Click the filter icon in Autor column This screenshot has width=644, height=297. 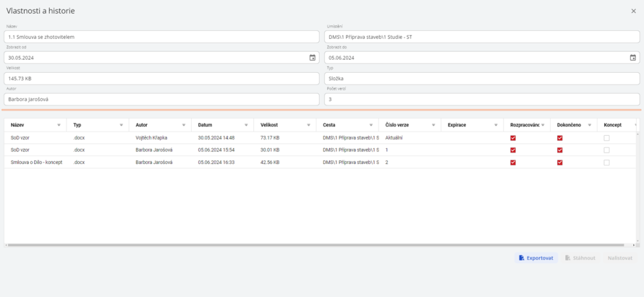click(184, 125)
